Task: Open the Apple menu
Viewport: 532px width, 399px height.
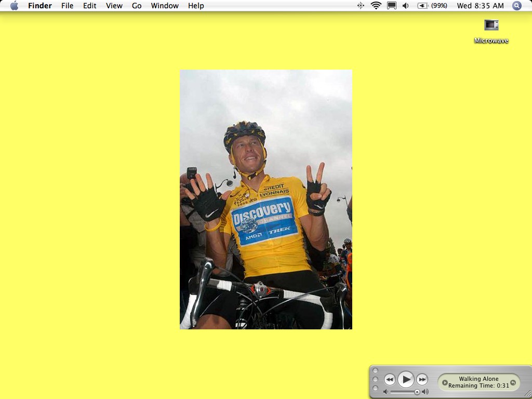Action: pyautogui.click(x=14, y=5)
